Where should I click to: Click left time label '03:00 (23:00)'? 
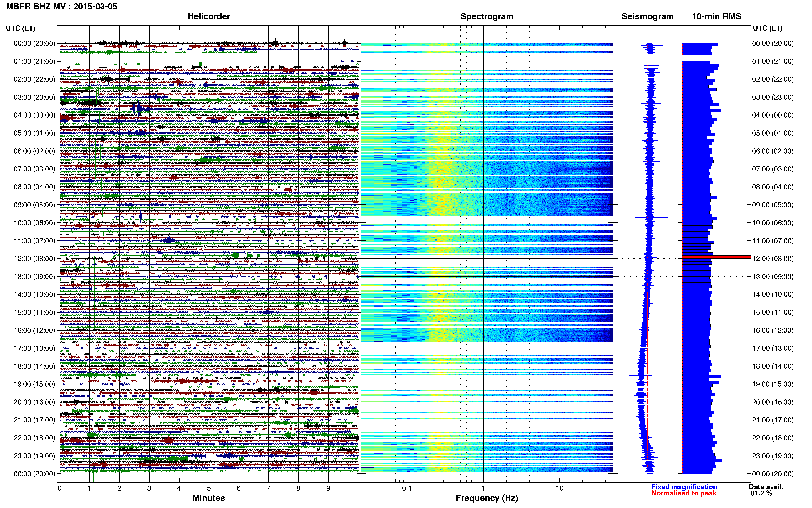(x=34, y=97)
